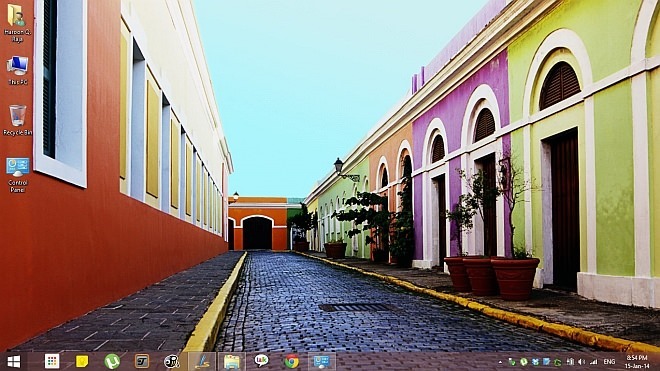660x371 pixels.
Task: Click the green circular G tray icon
Action: pos(558,362)
